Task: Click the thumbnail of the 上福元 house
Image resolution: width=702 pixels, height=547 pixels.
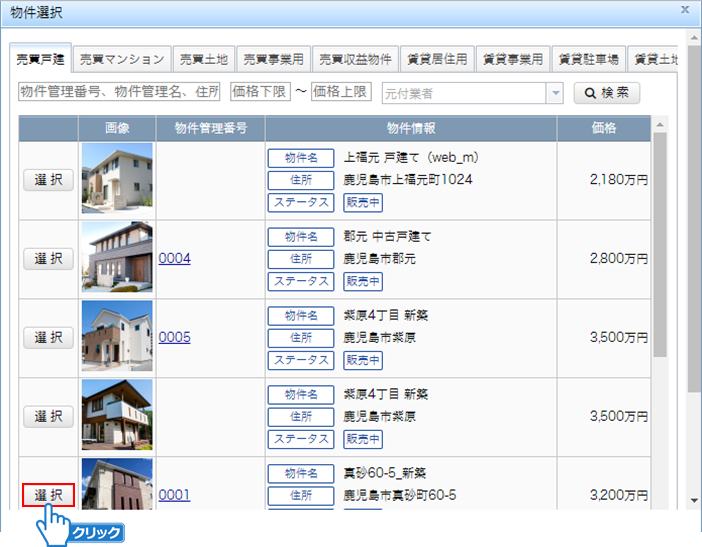Action: (117, 179)
